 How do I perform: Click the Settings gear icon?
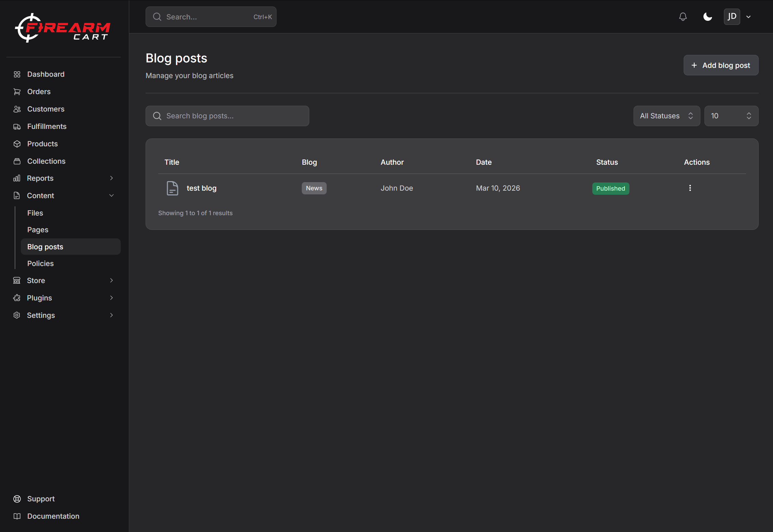[x=17, y=315]
